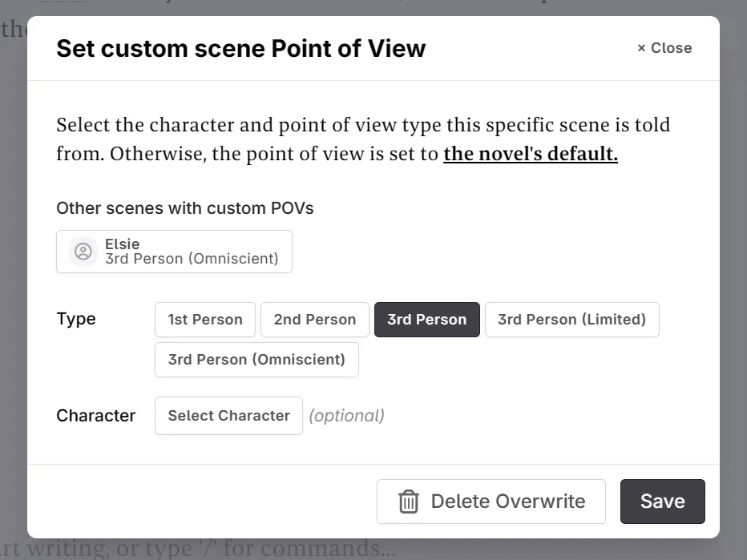Choose the 3rd Person (Omniscient) option

pyautogui.click(x=256, y=359)
